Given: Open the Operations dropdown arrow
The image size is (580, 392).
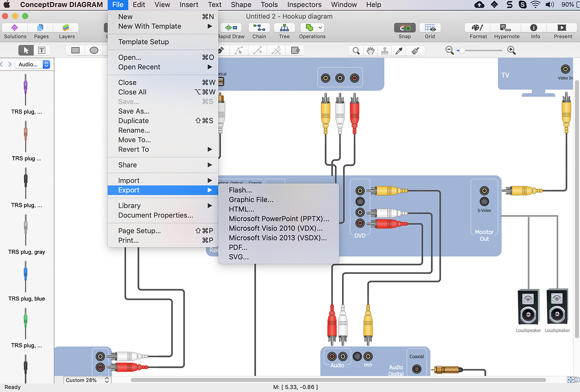Looking at the screenshot, I should [x=320, y=28].
